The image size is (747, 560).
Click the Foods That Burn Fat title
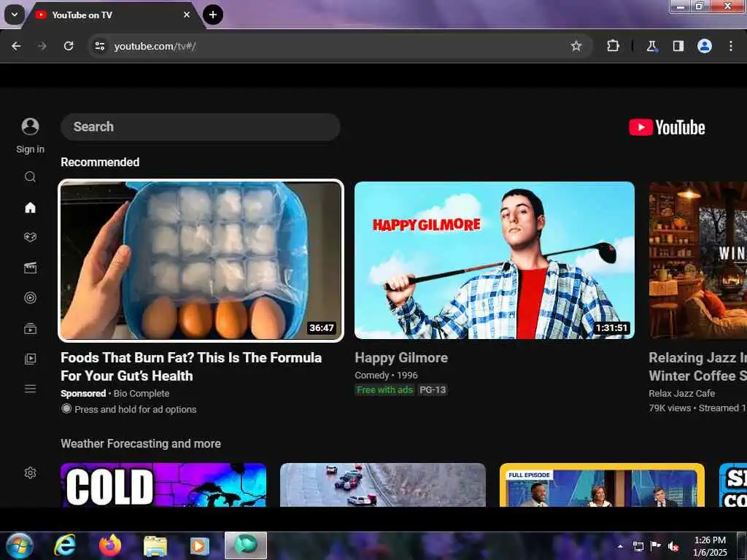point(191,367)
